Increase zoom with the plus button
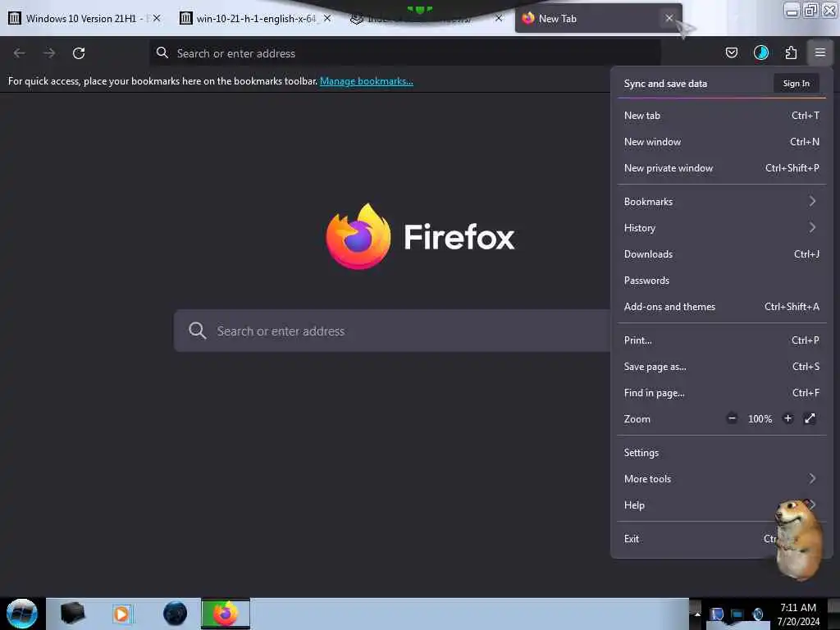The height and width of the screenshot is (630, 840). click(x=787, y=418)
